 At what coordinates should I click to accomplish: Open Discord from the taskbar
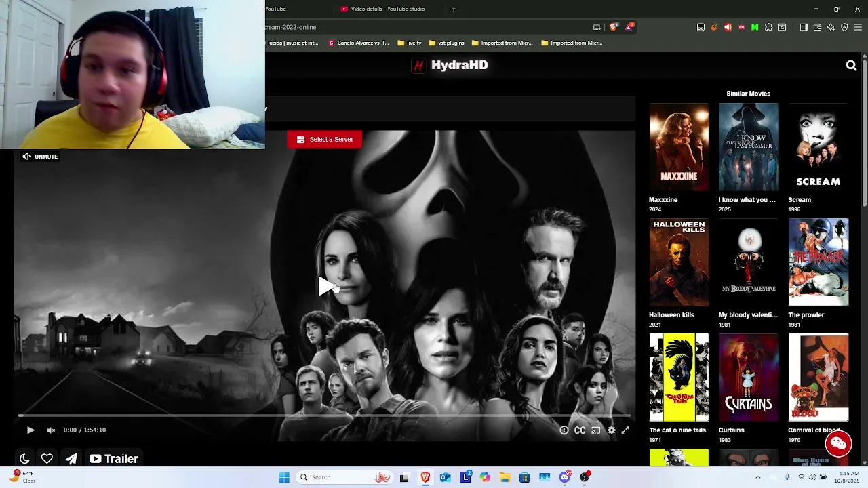[x=565, y=477]
